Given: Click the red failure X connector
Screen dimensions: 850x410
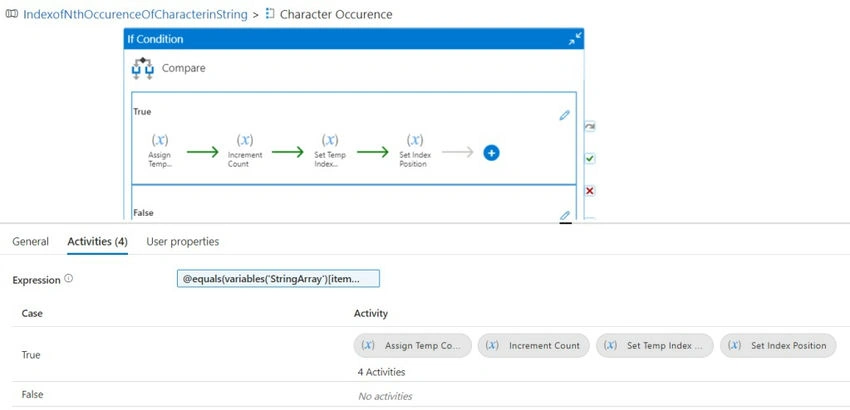Looking at the screenshot, I should point(590,191).
